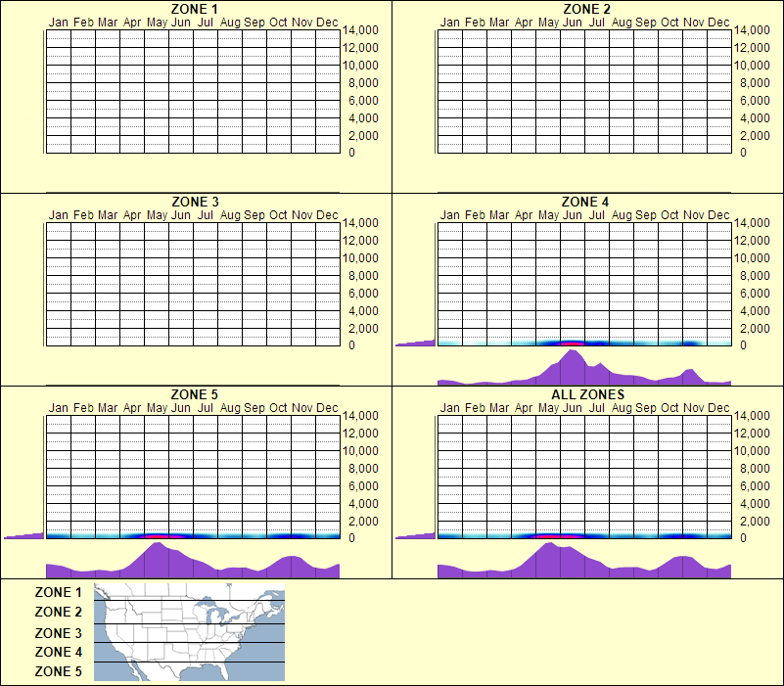Click the purple elevation profile left of ZONE 4
The width and height of the screenshot is (784, 686).
pyautogui.click(x=415, y=343)
